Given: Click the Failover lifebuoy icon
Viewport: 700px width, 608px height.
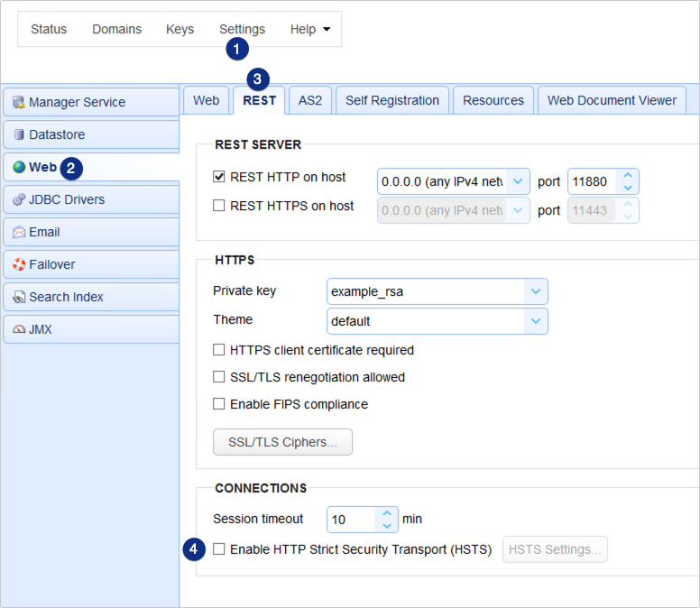Looking at the screenshot, I should (x=19, y=264).
